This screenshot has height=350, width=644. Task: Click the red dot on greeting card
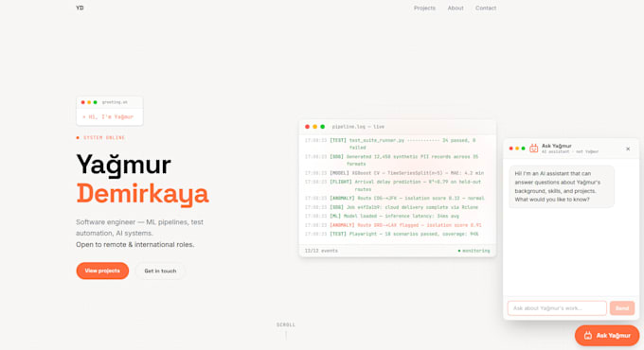coord(83,102)
